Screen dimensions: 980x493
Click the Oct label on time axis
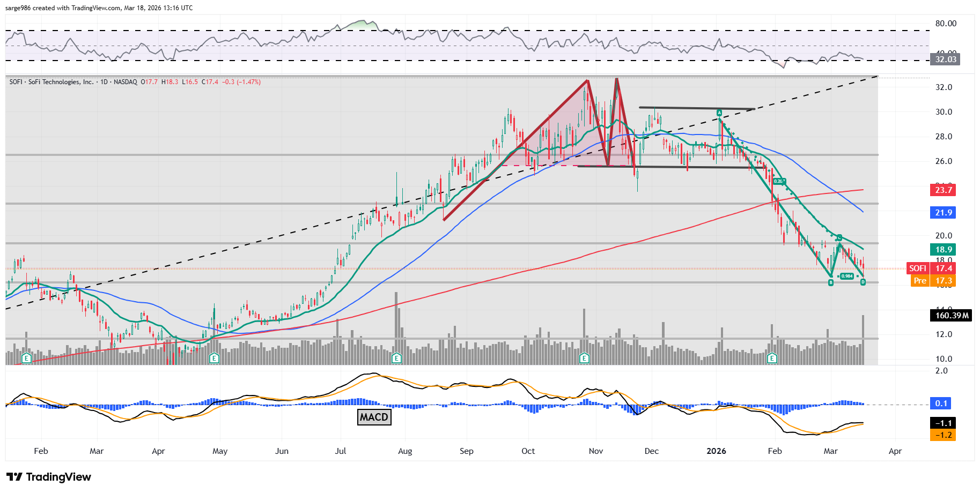tap(528, 451)
